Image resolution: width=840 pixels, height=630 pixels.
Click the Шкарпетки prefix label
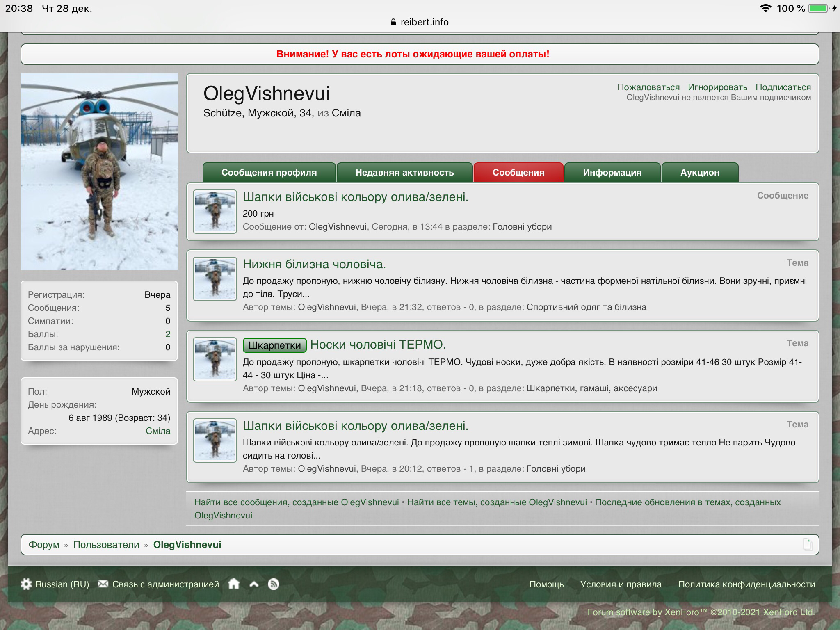[x=274, y=345]
